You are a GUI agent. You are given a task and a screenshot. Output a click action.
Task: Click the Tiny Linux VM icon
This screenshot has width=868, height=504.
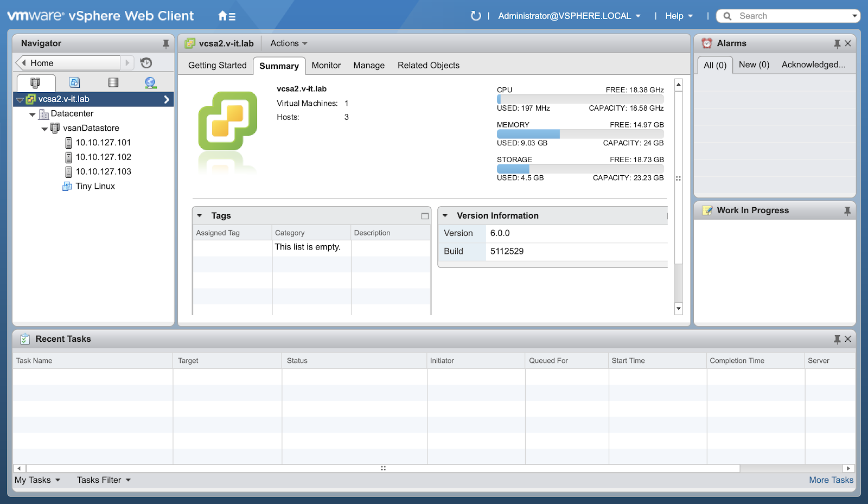tap(67, 186)
